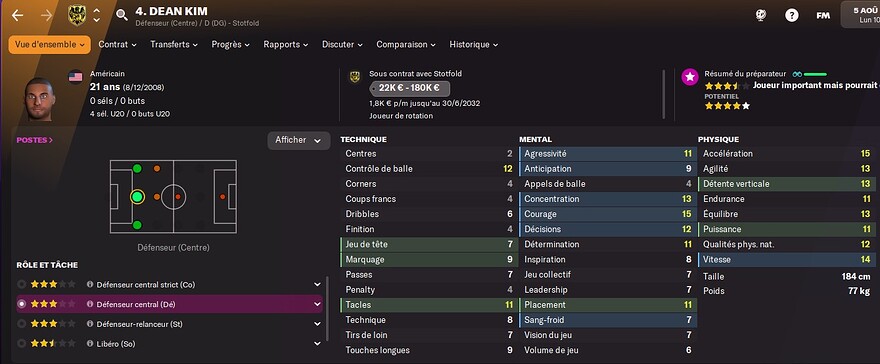Open the Rapports menu
This screenshot has height=364, width=880.
pos(286,44)
